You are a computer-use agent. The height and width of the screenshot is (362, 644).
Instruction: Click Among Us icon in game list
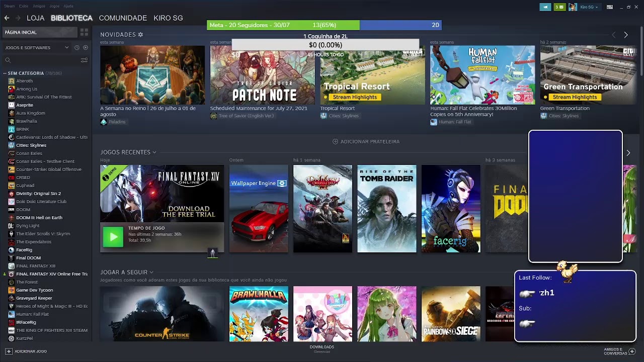[x=12, y=89]
